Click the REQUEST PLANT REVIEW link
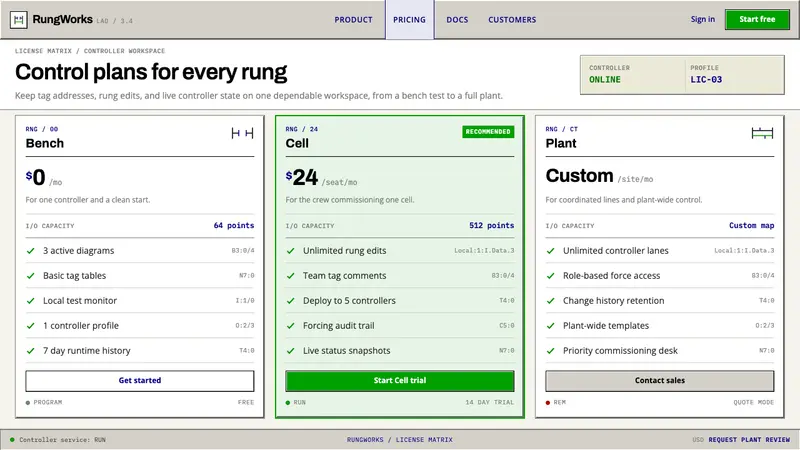 coord(749,439)
